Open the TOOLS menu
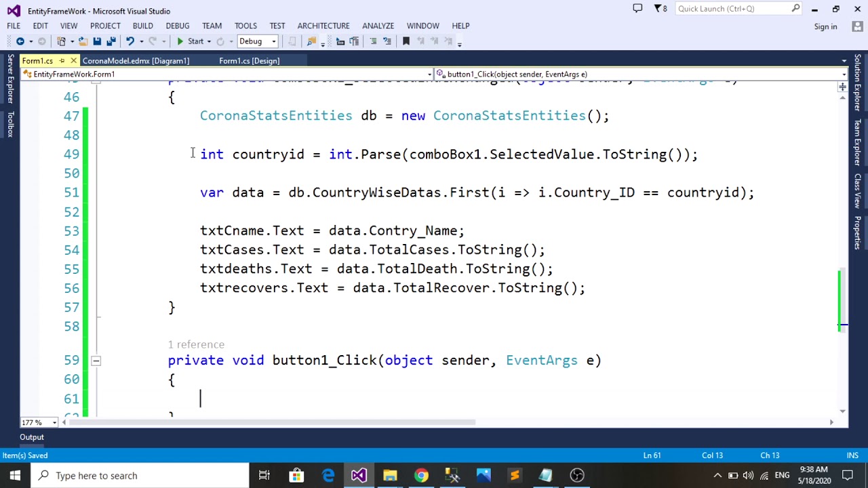This screenshot has width=868, height=488. pos(245,26)
